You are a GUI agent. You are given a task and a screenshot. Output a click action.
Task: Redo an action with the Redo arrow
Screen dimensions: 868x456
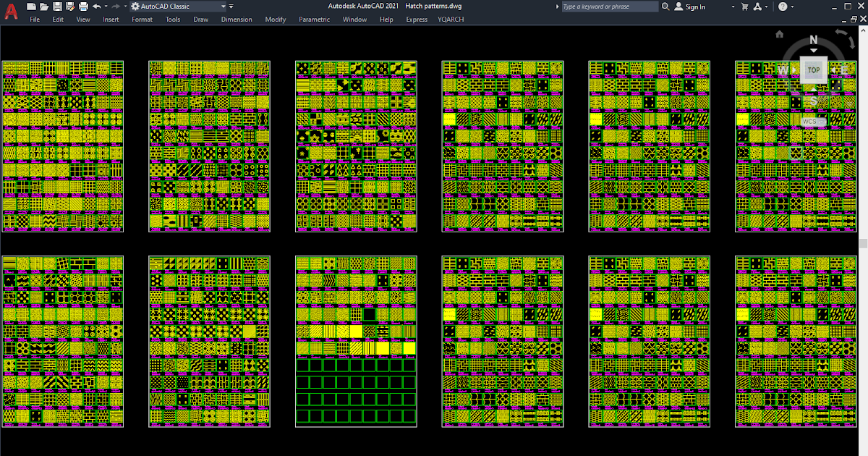pos(116,6)
